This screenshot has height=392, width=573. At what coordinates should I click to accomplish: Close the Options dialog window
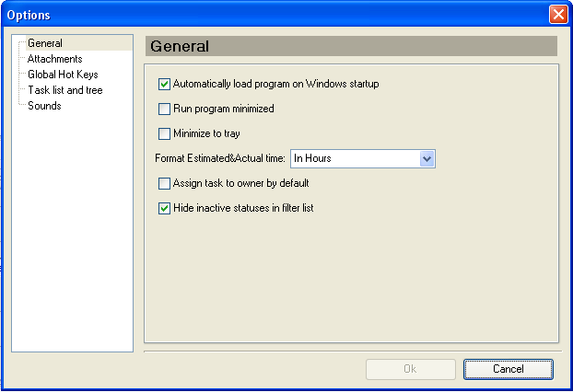[x=557, y=15]
